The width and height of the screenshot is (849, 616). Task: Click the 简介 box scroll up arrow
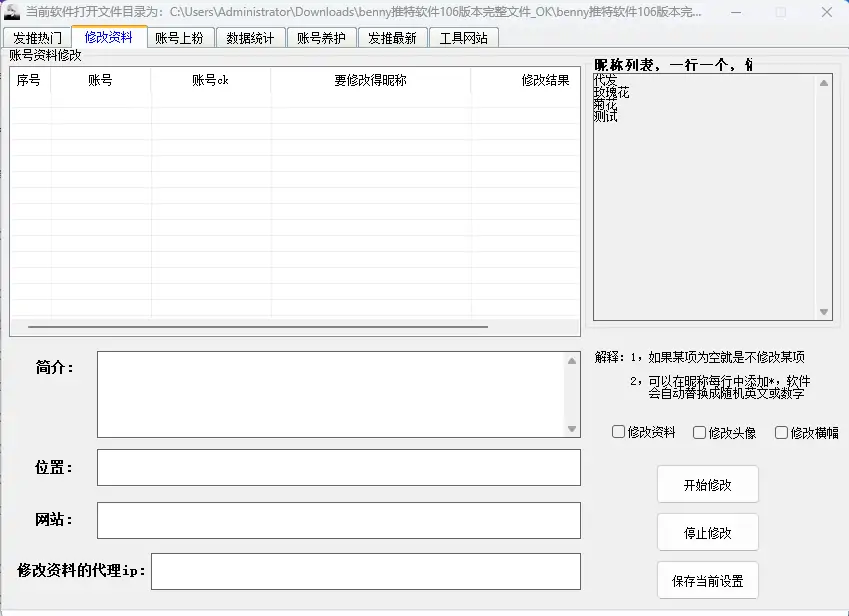[572, 361]
